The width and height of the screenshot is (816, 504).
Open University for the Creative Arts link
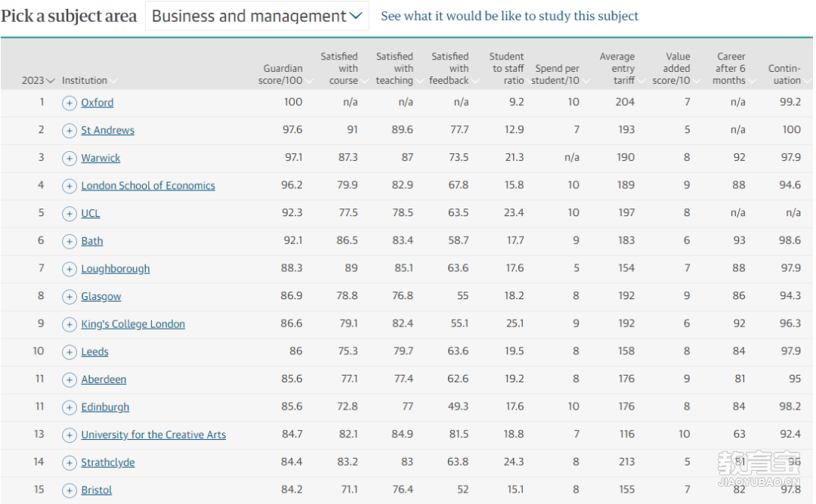click(x=153, y=434)
